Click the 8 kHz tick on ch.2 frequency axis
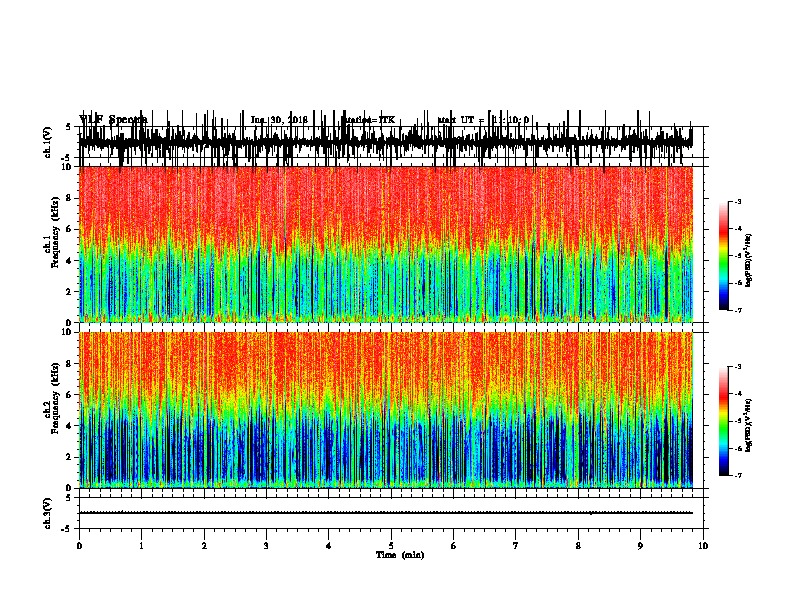The width and height of the screenshot is (792, 612). 69,364
